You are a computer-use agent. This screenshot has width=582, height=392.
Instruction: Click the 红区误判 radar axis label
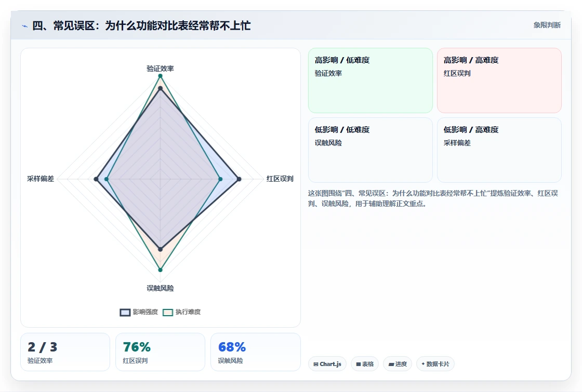coord(280,179)
